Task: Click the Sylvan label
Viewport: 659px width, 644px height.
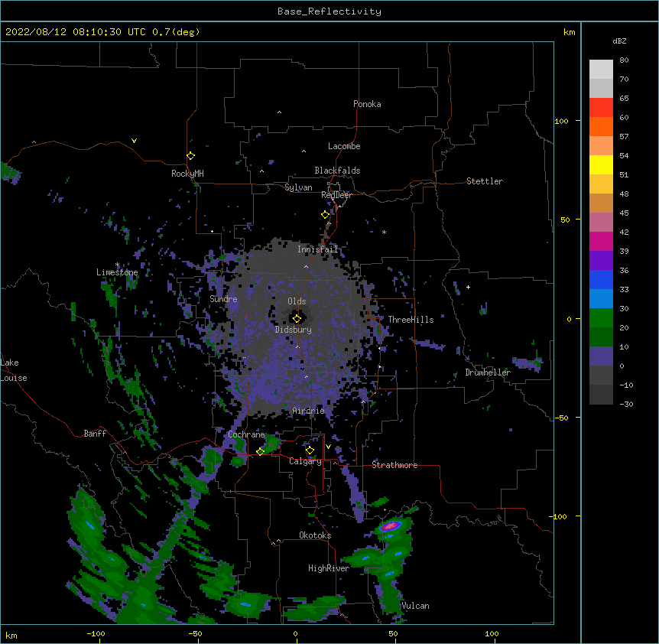Action: point(298,187)
